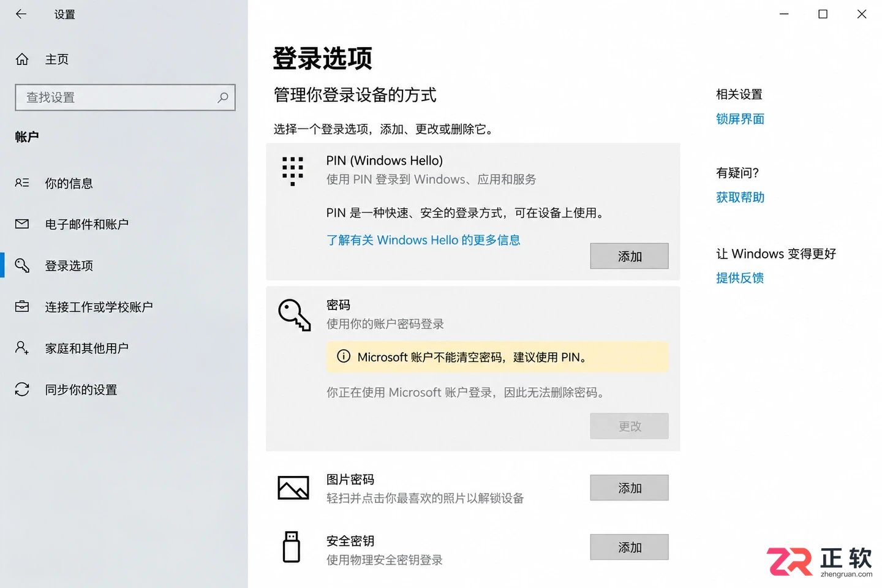Click 更改 button under 密码
Viewport: 882px width, 588px height.
click(629, 426)
